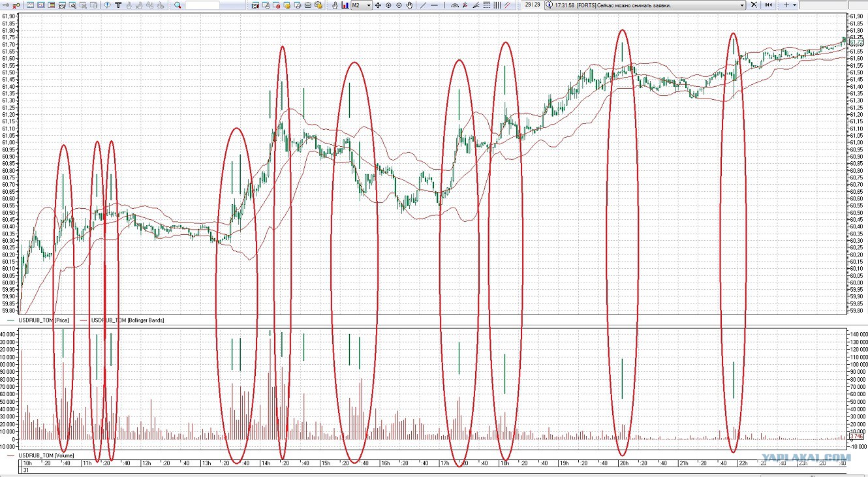
Task: Select the horizontal line drawing tool
Action: click(x=435, y=5)
